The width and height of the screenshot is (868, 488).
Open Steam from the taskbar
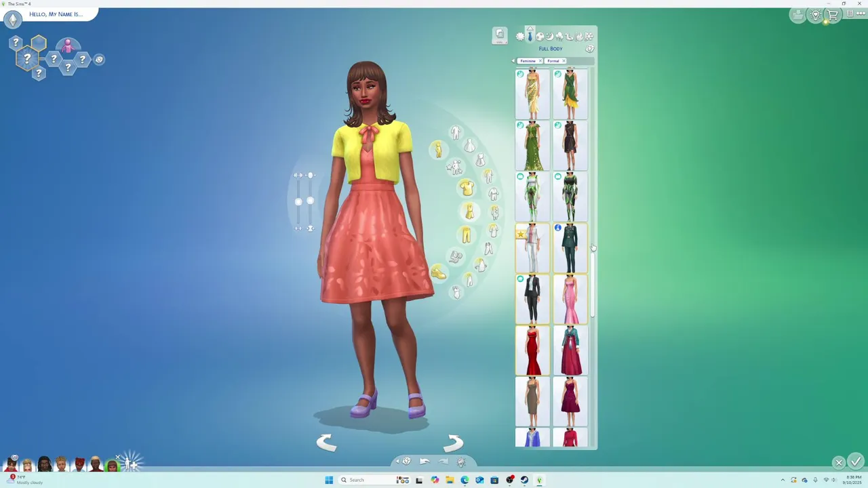524,480
